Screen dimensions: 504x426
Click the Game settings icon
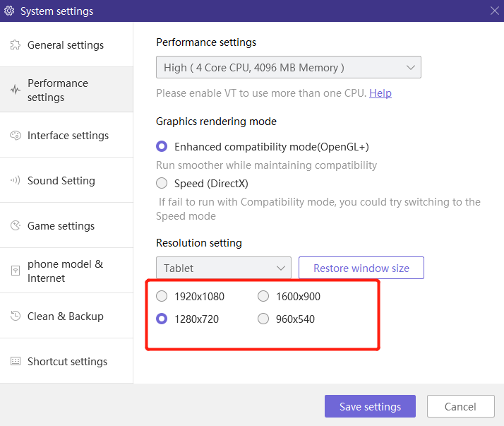click(15, 226)
